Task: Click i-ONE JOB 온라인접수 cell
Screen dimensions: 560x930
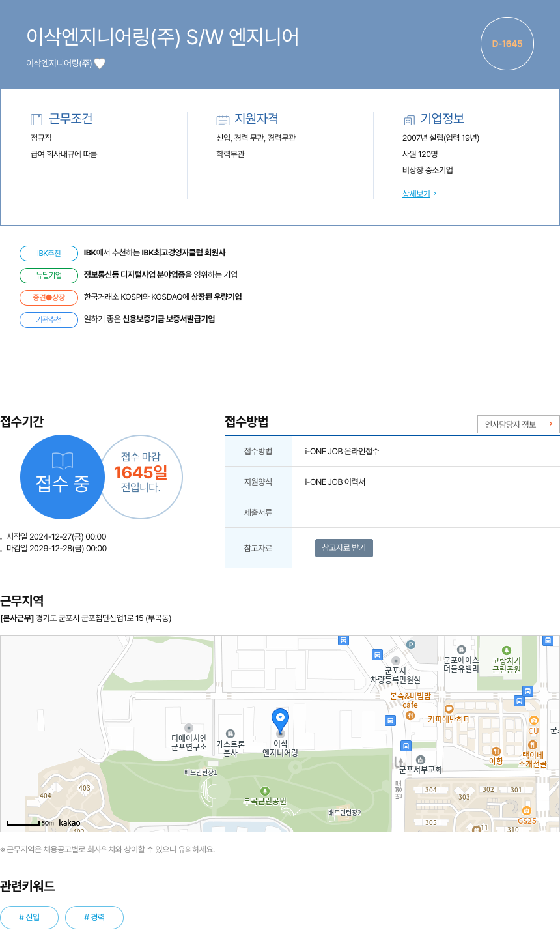Action: (x=426, y=451)
